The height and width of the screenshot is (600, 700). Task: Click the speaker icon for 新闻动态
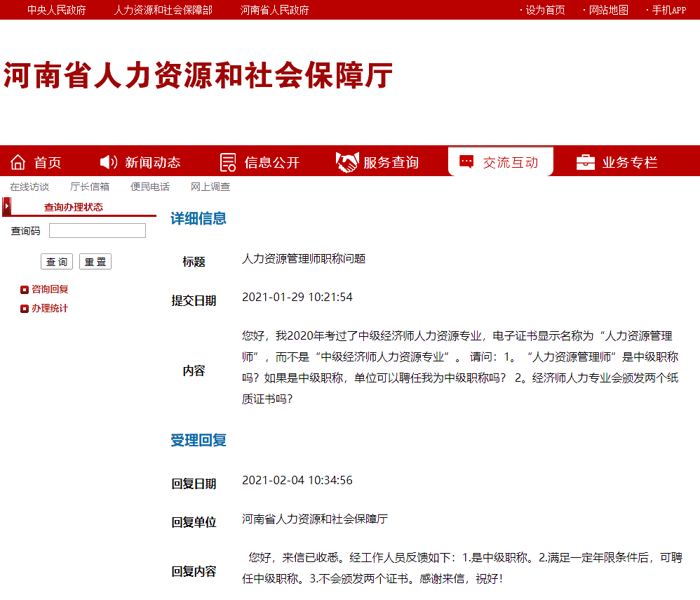pos(108,162)
